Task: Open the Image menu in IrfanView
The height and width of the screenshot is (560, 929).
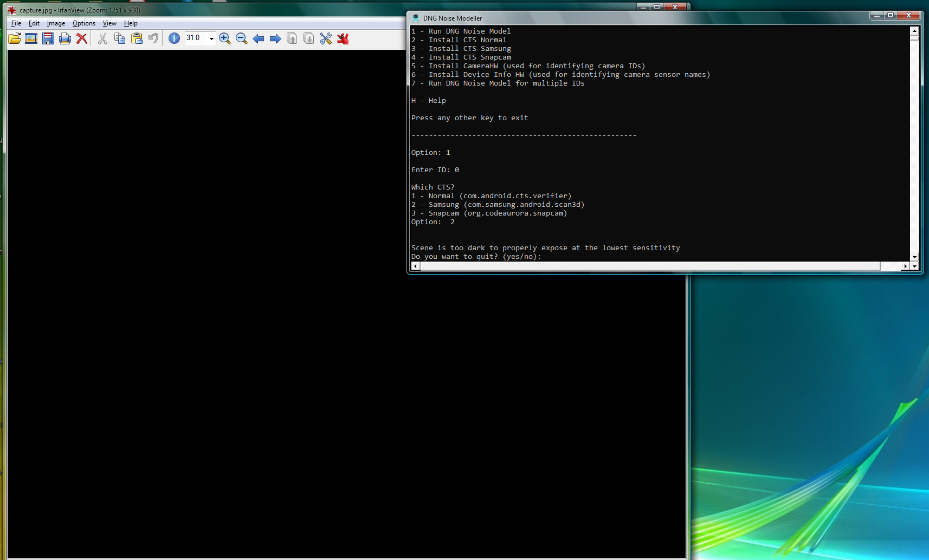Action: [x=56, y=23]
